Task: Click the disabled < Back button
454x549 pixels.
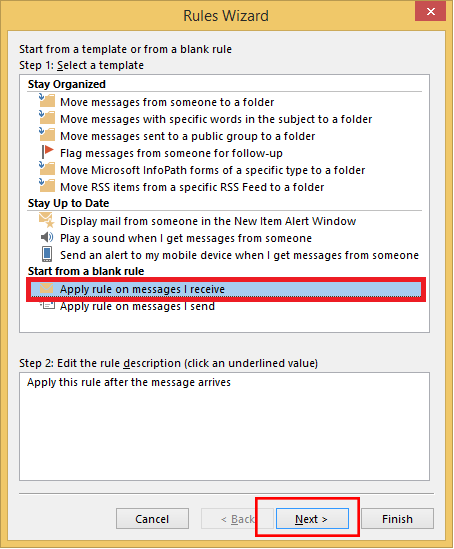Action: [237, 519]
